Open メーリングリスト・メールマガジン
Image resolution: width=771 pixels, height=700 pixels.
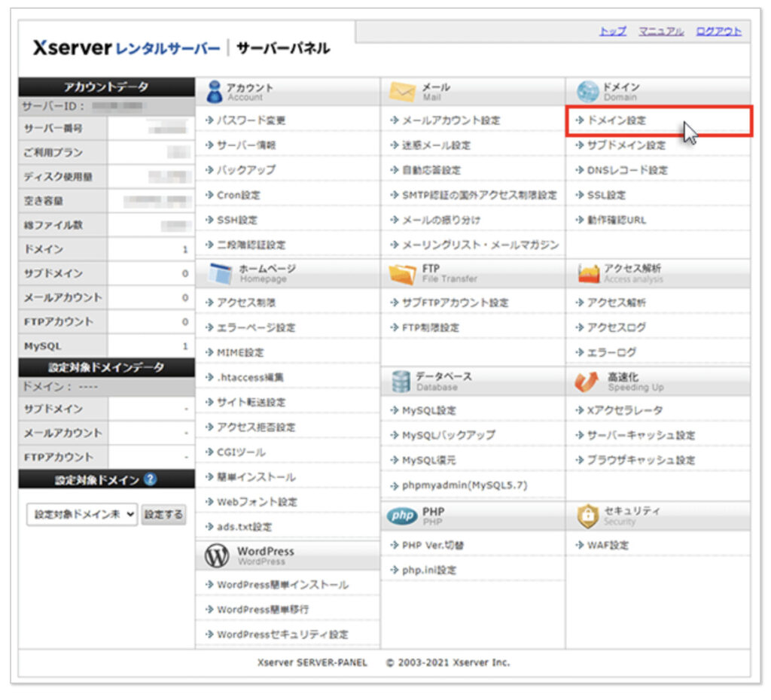pyautogui.click(x=480, y=245)
